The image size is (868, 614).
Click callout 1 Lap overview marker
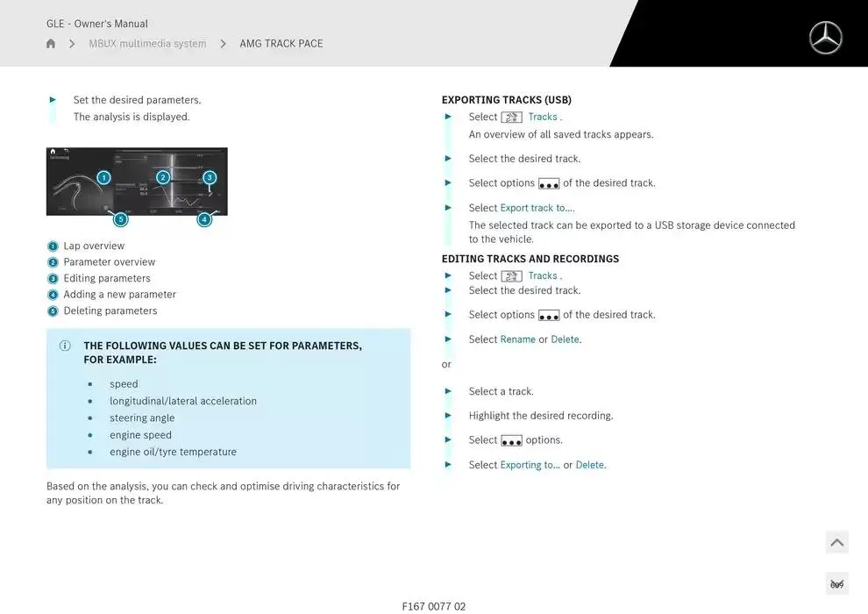103,177
